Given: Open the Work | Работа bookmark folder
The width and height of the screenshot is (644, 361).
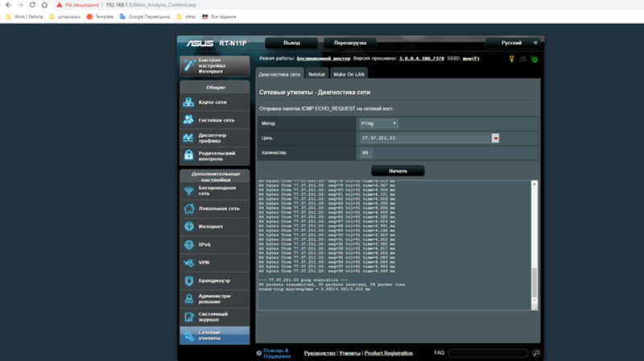Looking at the screenshot, I should point(25,17).
